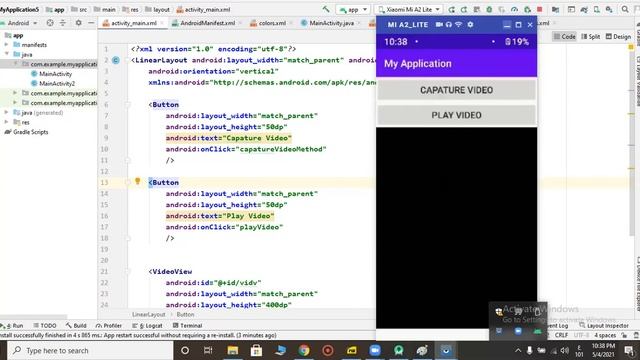Open the Build tool window

click(76, 326)
